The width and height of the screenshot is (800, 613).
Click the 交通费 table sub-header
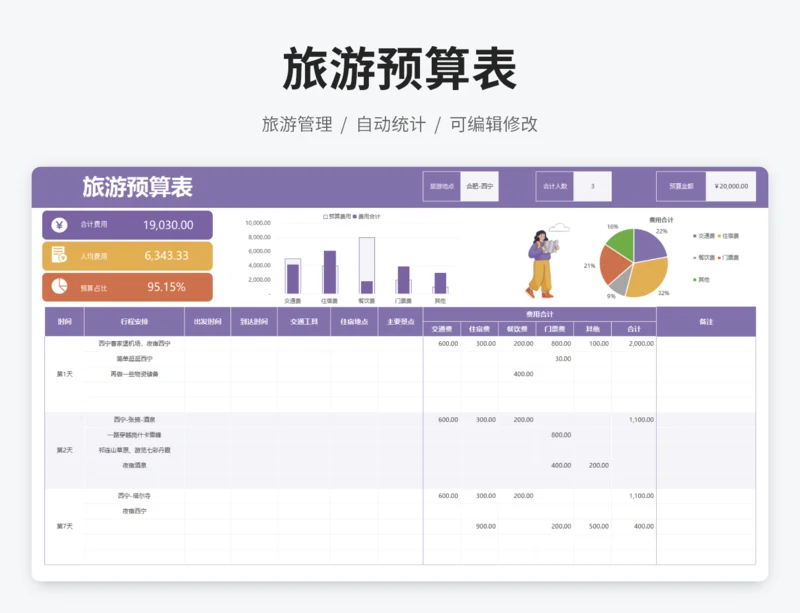tap(442, 329)
